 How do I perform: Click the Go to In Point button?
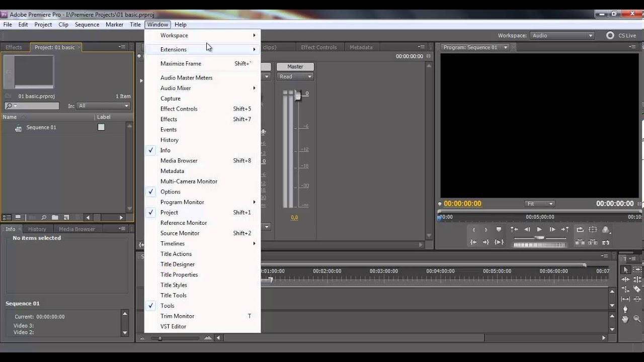(473, 242)
